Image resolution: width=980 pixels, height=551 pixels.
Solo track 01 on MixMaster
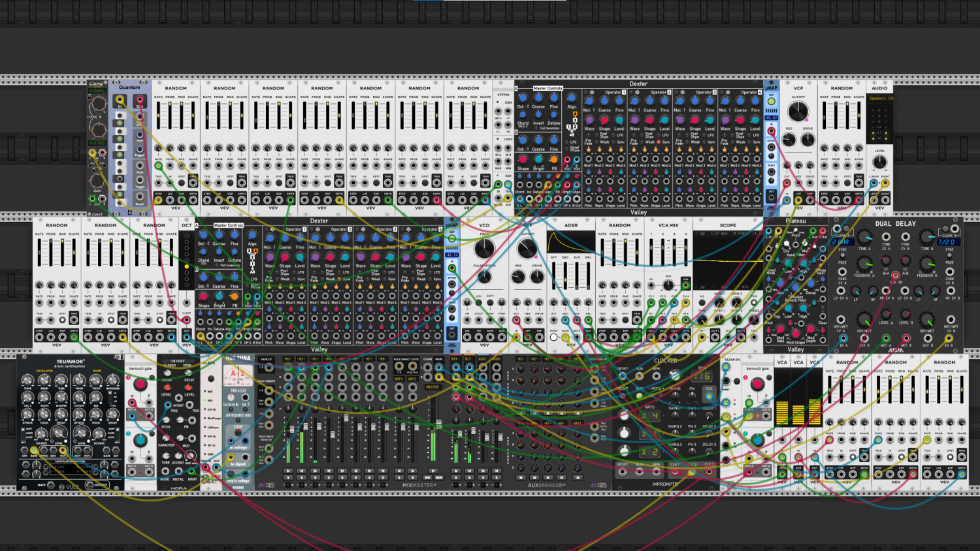(288, 477)
